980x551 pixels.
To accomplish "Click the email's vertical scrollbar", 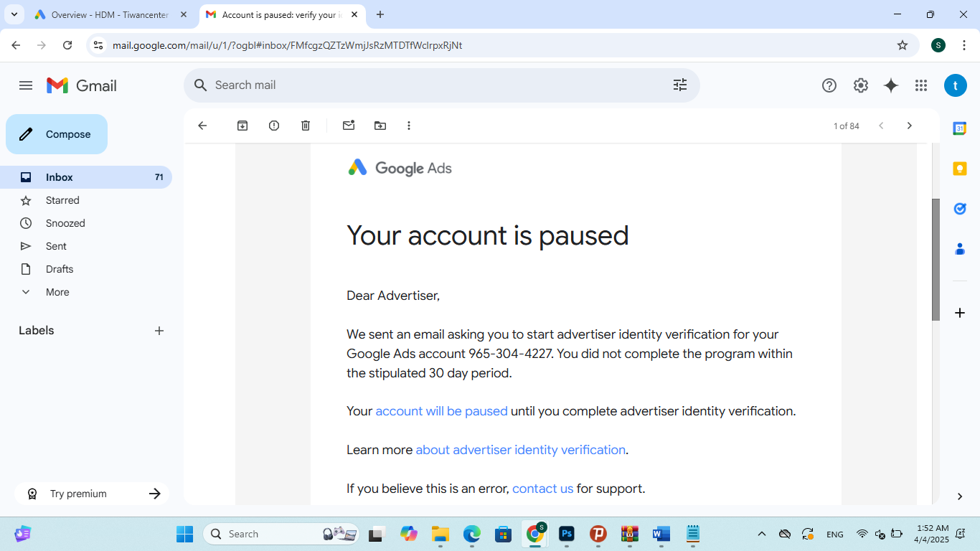I will [936, 258].
